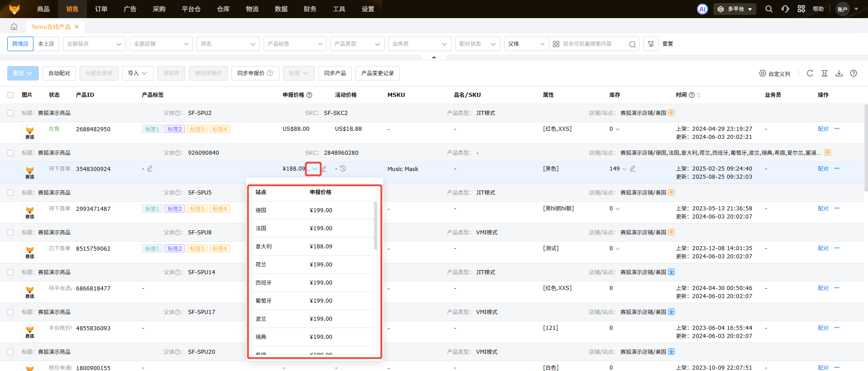Open the 配对状态 filter dropdown

coord(477,44)
